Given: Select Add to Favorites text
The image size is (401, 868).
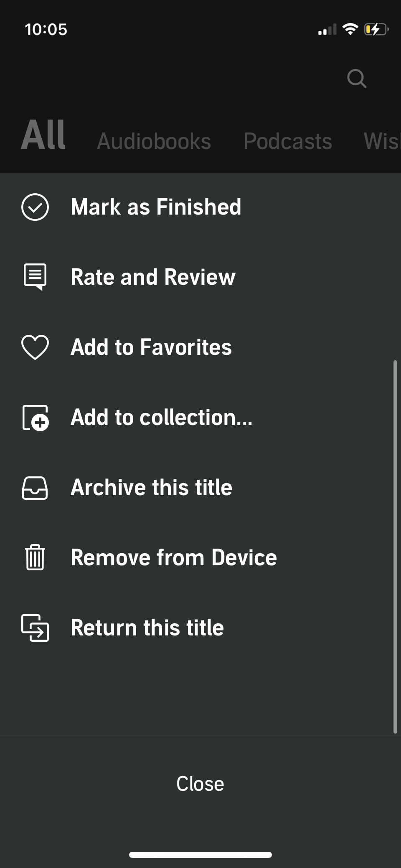Looking at the screenshot, I should tap(151, 347).
